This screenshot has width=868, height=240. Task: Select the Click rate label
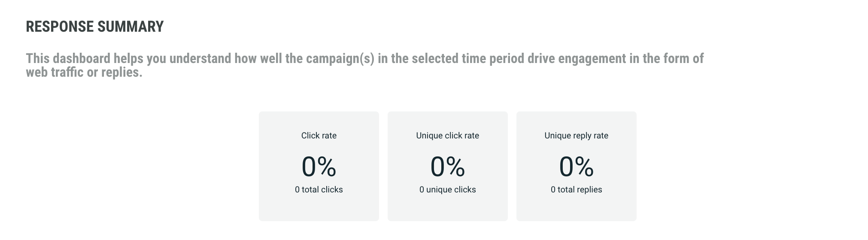pyautogui.click(x=319, y=135)
